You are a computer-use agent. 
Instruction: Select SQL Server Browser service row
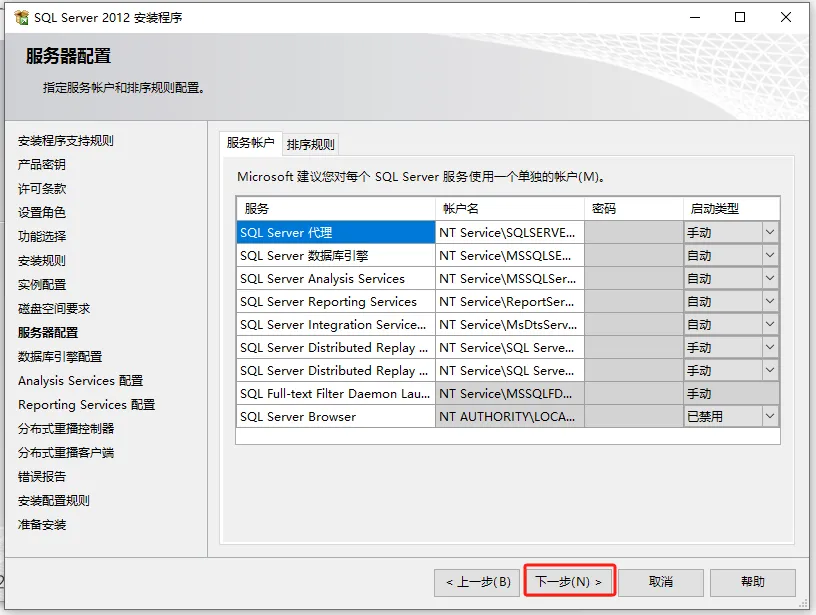336,416
